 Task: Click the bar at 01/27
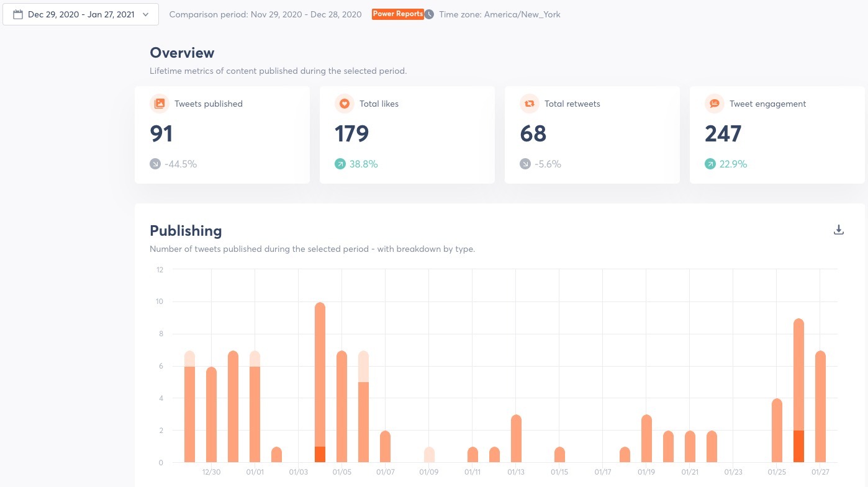coord(820,407)
